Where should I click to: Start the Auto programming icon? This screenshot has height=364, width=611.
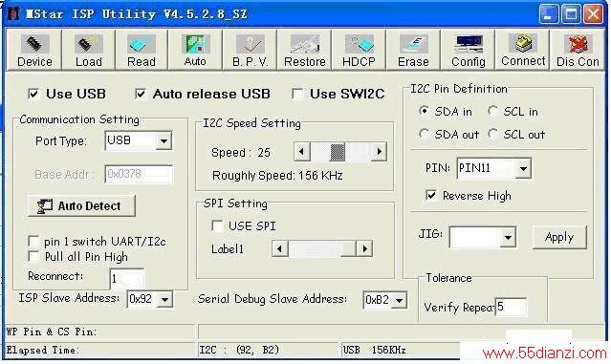tap(195, 51)
